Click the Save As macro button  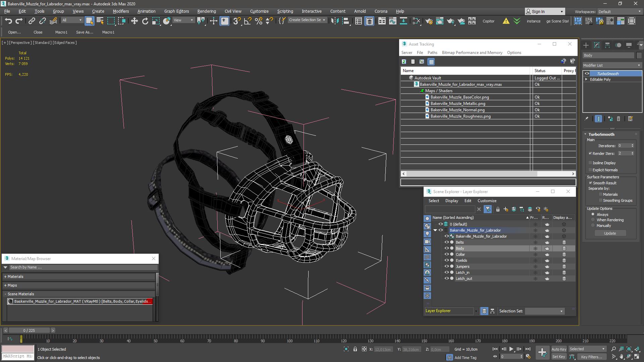pos(85,32)
